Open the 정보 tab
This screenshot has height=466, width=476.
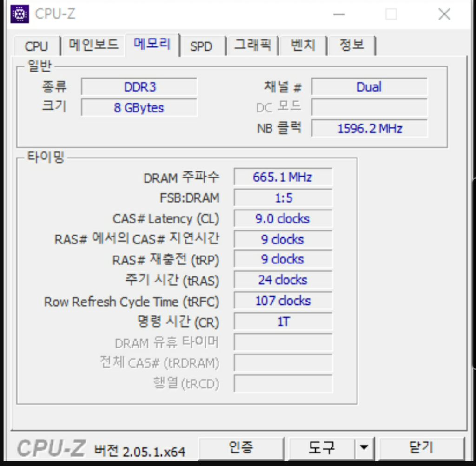pos(351,45)
